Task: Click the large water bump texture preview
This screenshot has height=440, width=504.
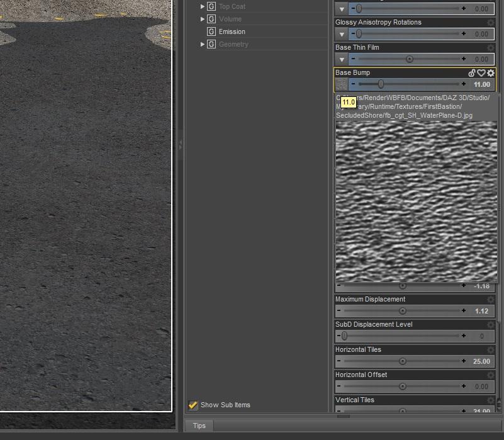Action: (x=416, y=202)
